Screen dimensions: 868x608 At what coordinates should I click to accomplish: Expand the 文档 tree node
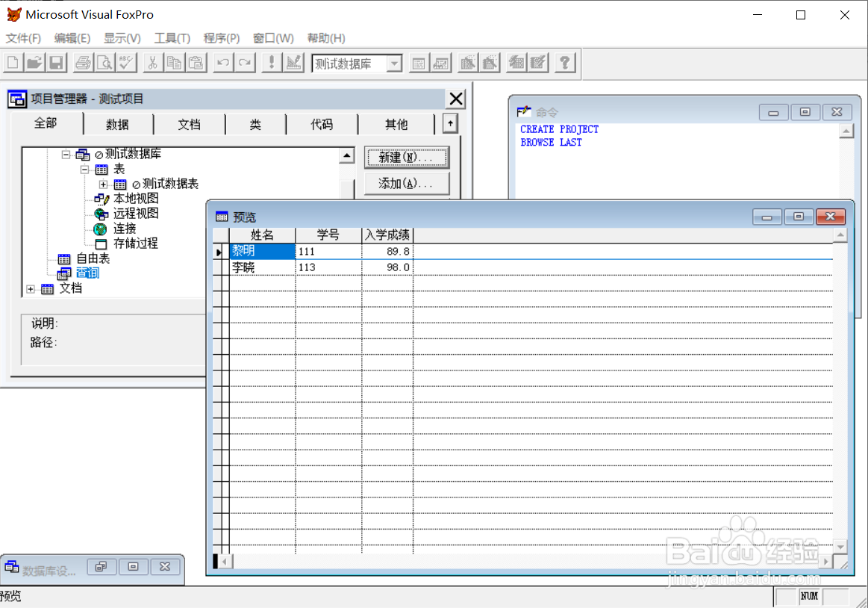click(x=31, y=289)
